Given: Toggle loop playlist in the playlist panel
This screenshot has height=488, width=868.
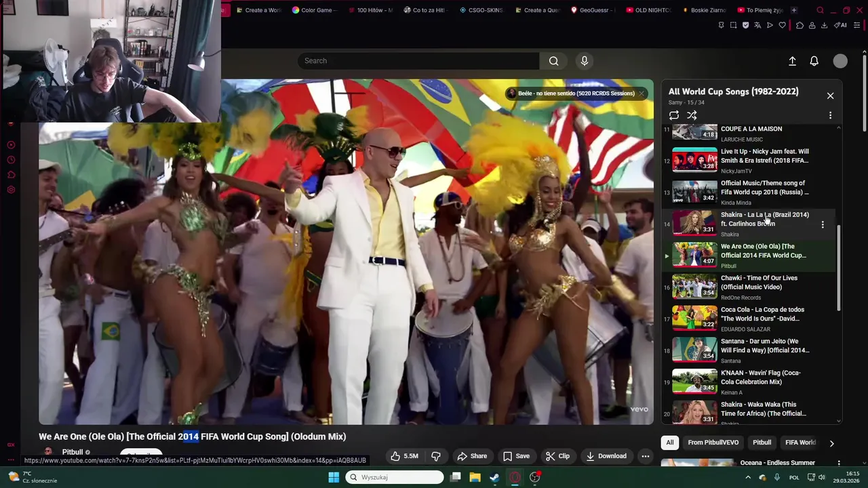Looking at the screenshot, I should 673,115.
